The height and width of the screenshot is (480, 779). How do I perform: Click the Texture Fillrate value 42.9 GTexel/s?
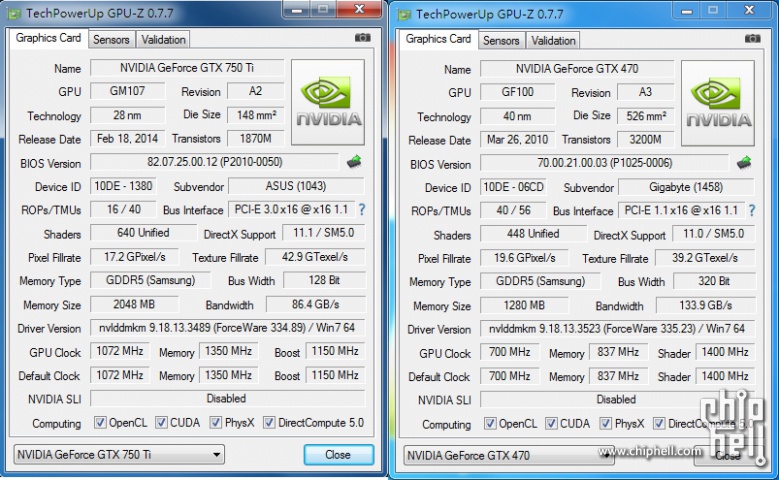315,257
